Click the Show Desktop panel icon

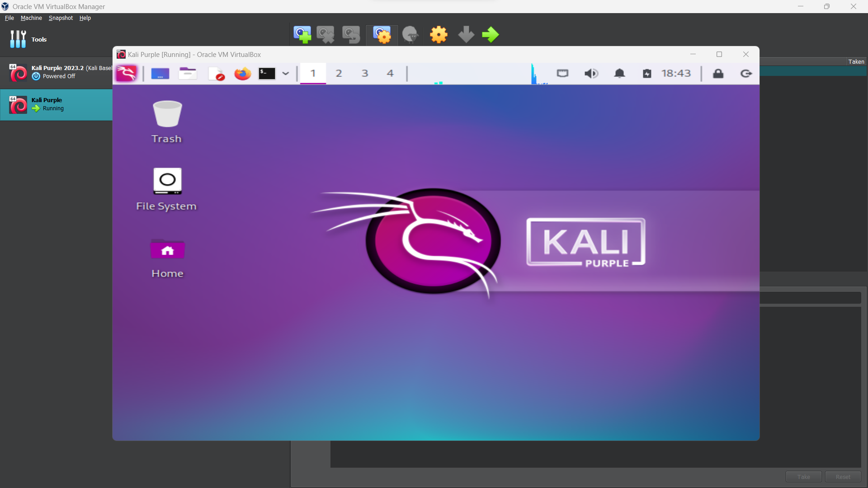[x=160, y=74]
